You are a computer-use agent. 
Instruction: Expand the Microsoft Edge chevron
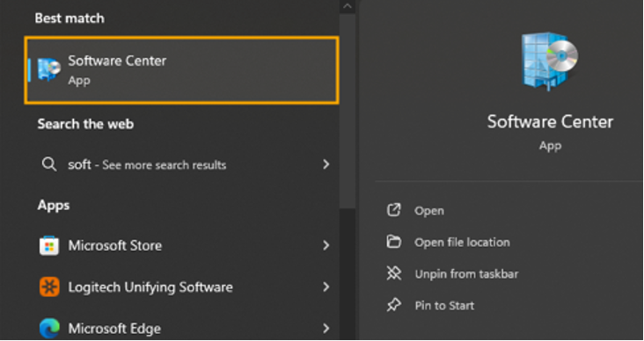point(326,329)
